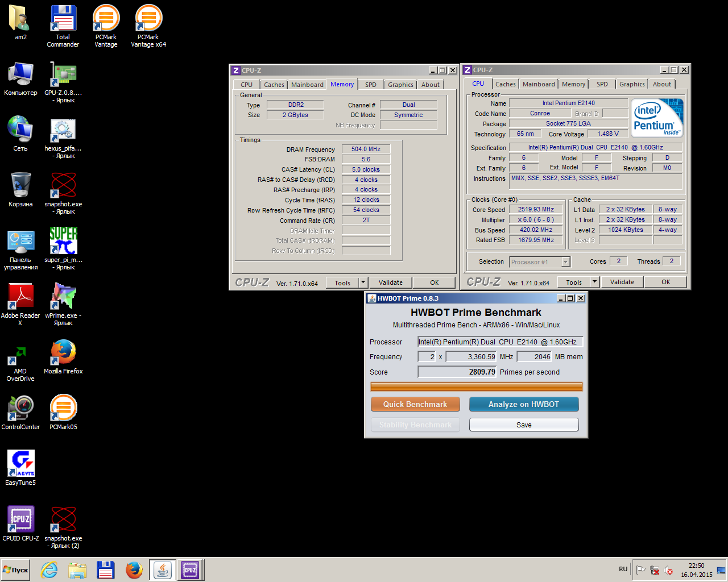Image resolution: width=728 pixels, height=582 pixels.
Task: Expand Tools dropdown arrow in left CPU-Z
Action: tap(363, 282)
